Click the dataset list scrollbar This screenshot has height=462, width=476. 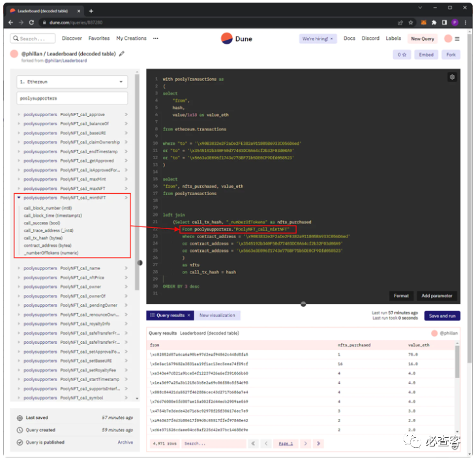[137, 182]
